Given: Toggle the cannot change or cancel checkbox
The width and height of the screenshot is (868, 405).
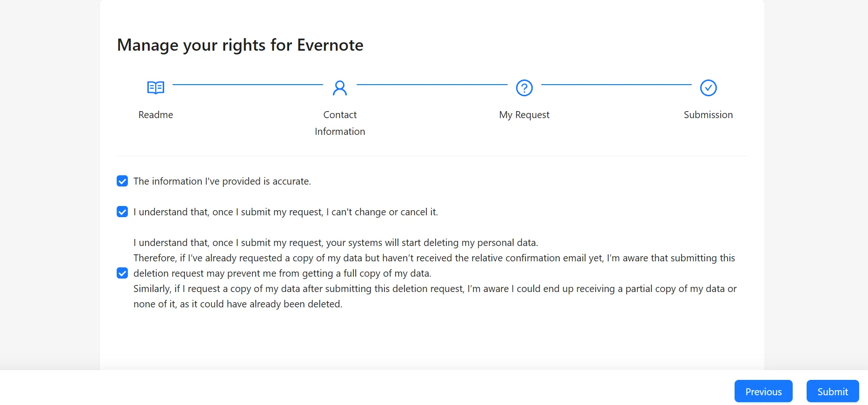Looking at the screenshot, I should tap(122, 212).
